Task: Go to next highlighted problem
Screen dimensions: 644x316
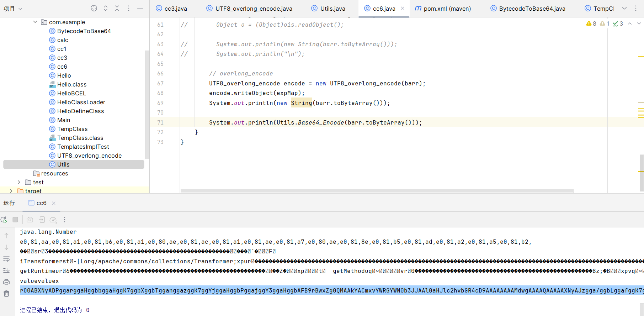Action: 639,23
